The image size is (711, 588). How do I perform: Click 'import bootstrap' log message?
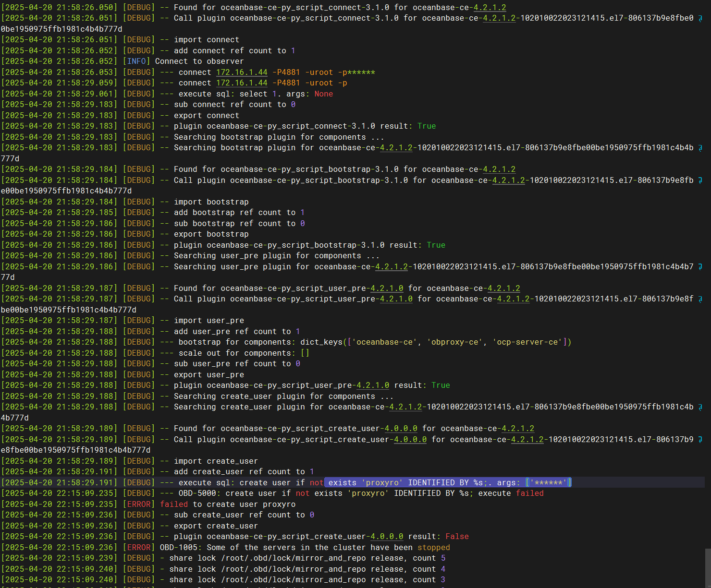click(211, 202)
